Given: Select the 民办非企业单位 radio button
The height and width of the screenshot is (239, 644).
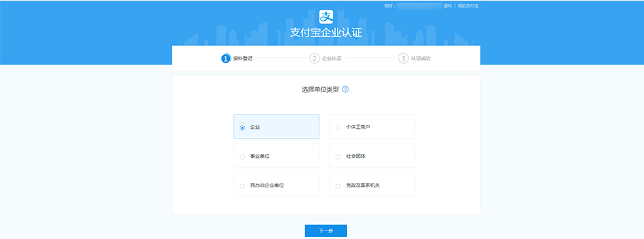Looking at the screenshot, I should pos(242,186).
